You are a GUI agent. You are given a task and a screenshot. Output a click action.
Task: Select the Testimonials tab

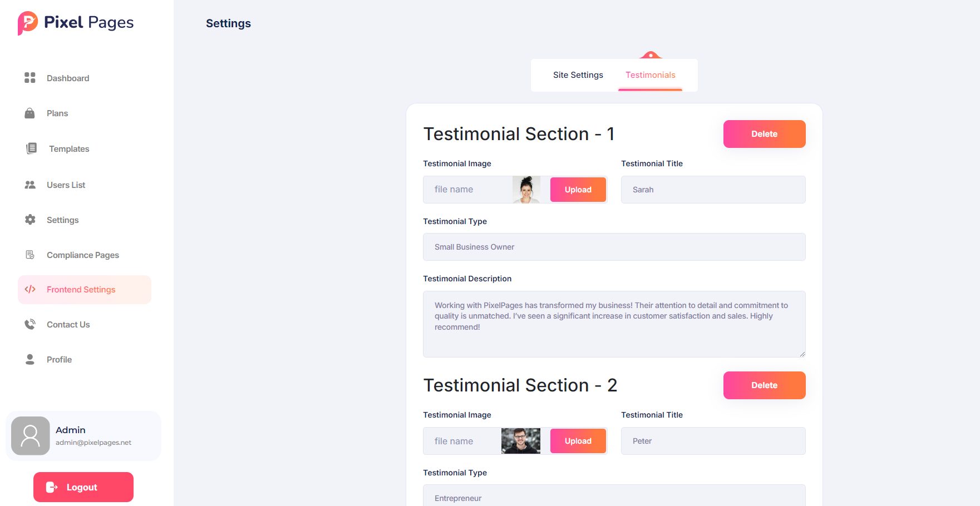pyautogui.click(x=650, y=75)
